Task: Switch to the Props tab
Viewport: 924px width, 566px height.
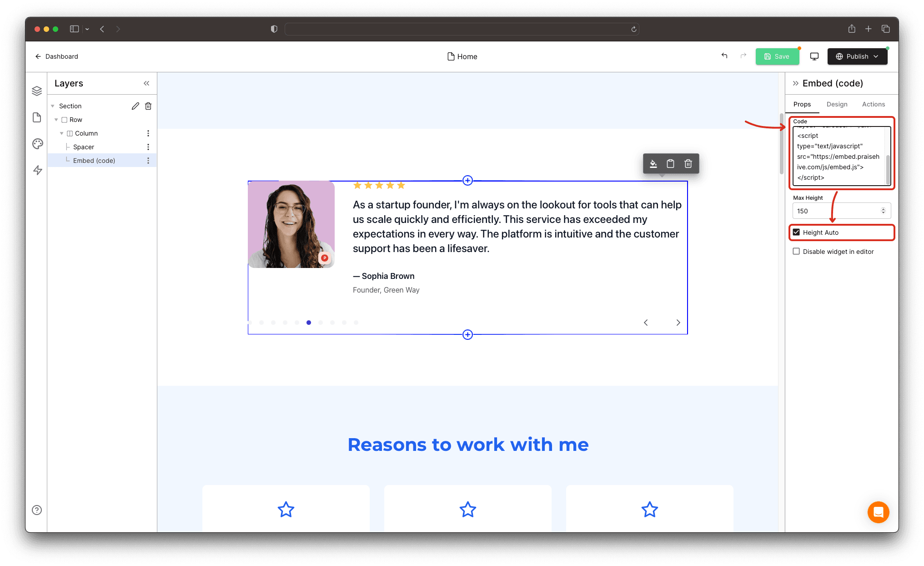Action: coord(802,104)
